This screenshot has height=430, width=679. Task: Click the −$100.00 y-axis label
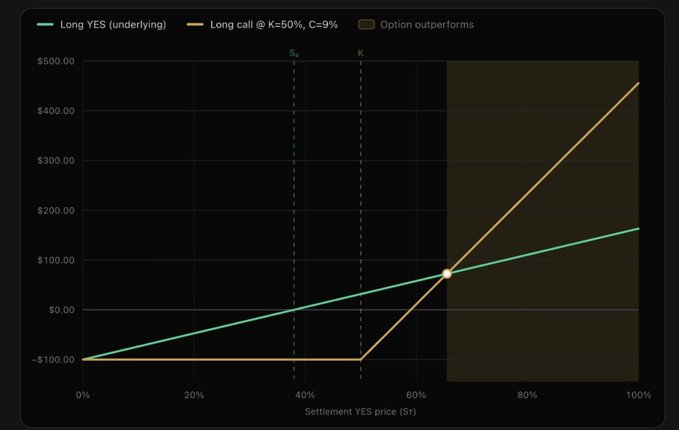[x=53, y=360]
